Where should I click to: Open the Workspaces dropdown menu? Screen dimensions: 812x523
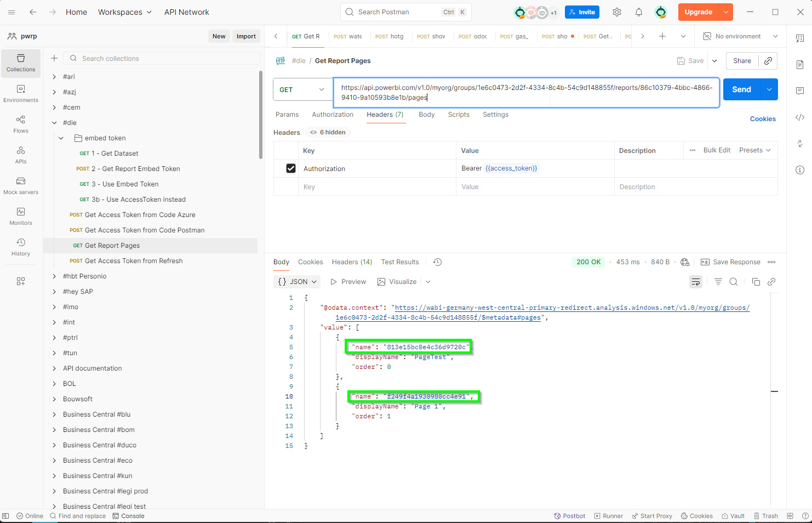pos(125,12)
